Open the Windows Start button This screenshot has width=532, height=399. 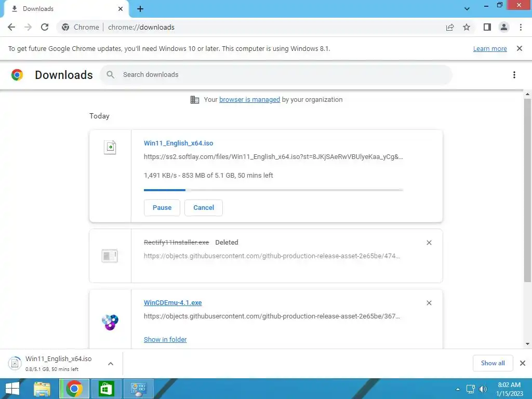pos(12,389)
